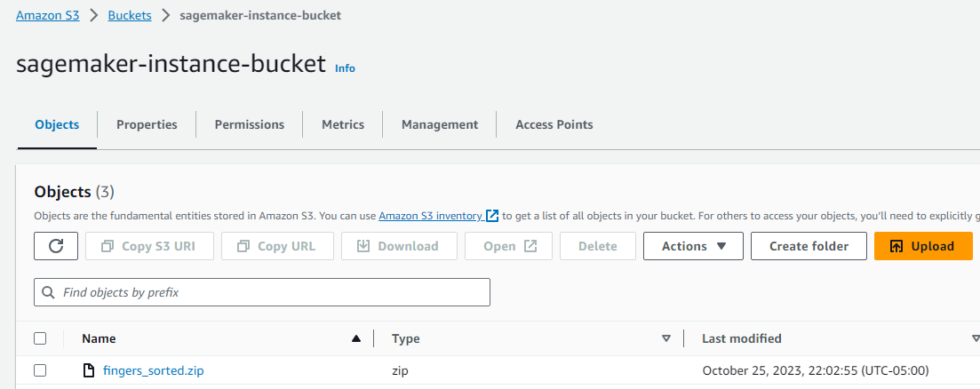The image size is (980, 389).
Task: Open the Permissions tab
Action: [250, 125]
